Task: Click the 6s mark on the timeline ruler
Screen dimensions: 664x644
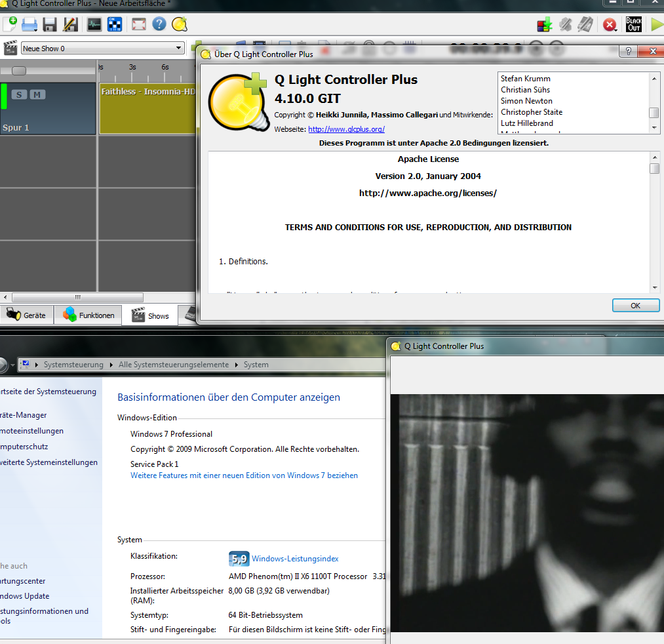Action: (165, 67)
